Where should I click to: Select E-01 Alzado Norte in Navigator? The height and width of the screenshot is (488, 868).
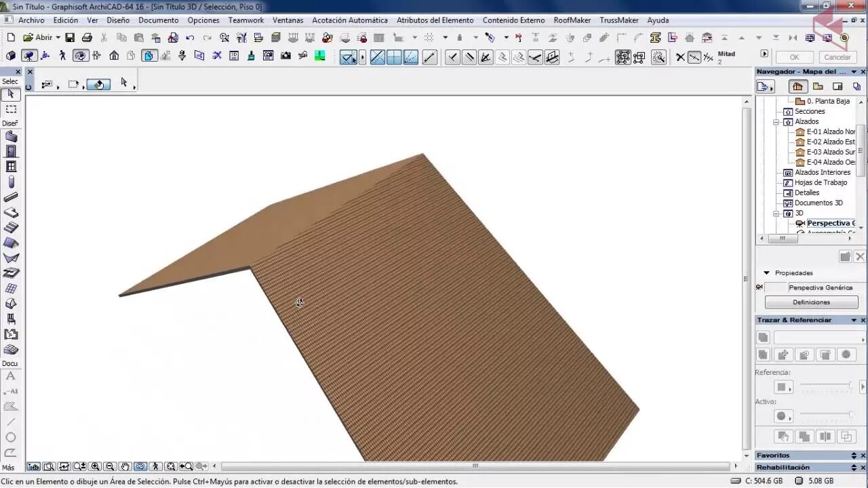[825, 131]
